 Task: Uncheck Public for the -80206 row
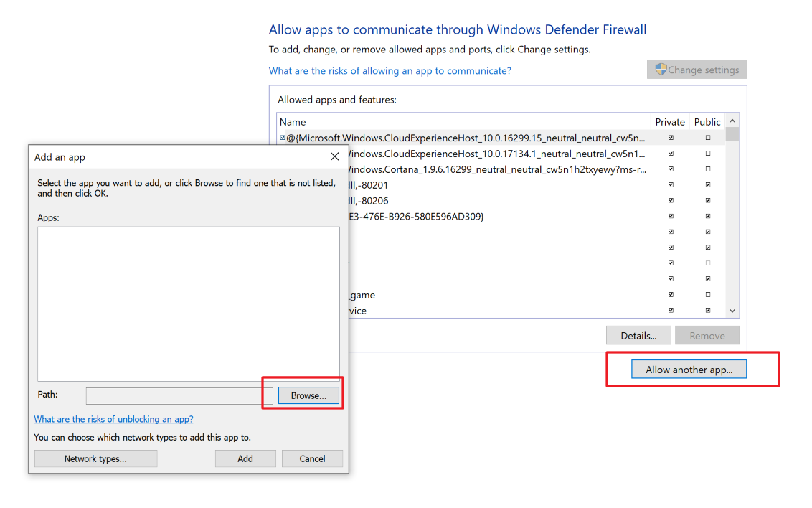pyautogui.click(x=708, y=200)
